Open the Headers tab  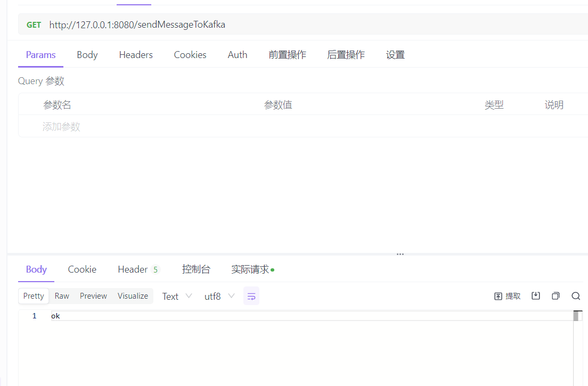[x=136, y=55]
